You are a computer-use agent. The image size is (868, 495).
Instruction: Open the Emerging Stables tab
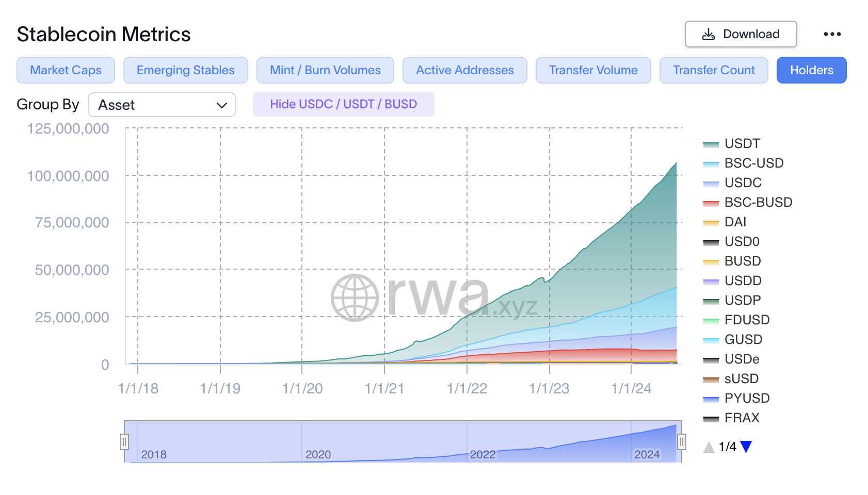tap(186, 70)
